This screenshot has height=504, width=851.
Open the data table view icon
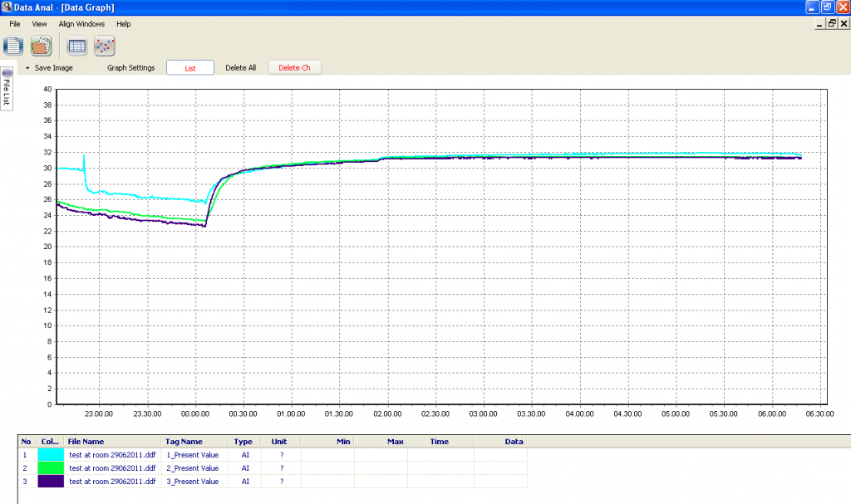[x=76, y=46]
